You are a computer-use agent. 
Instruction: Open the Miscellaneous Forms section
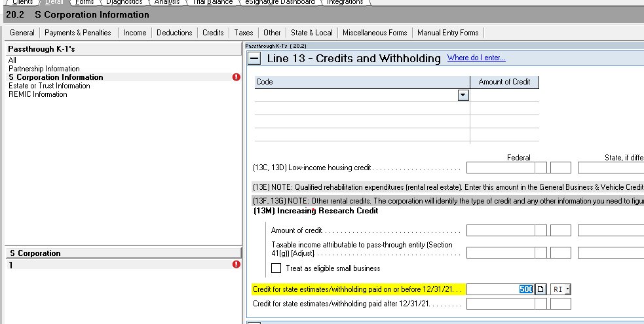pyautogui.click(x=375, y=33)
